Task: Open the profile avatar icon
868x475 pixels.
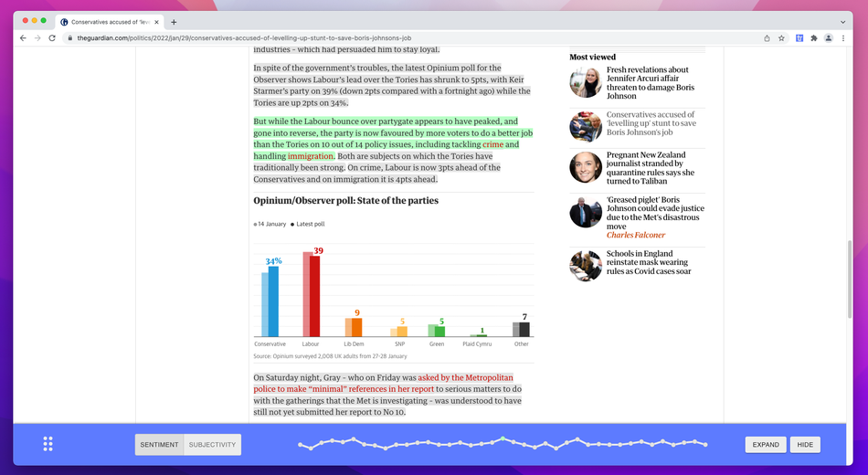Action: 828,38
